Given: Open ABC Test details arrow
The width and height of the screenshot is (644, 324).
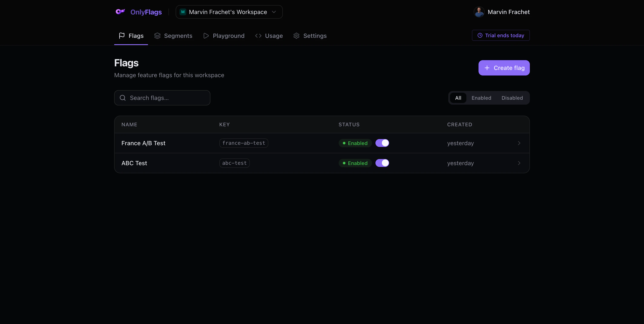Looking at the screenshot, I should pyautogui.click(x=519, y=163).
